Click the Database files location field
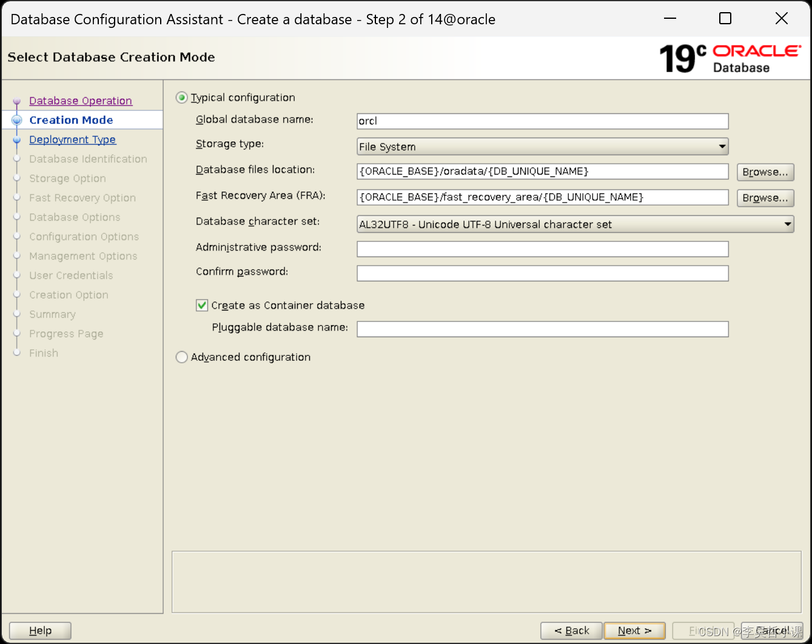812x644 pixels. (543, 172)
